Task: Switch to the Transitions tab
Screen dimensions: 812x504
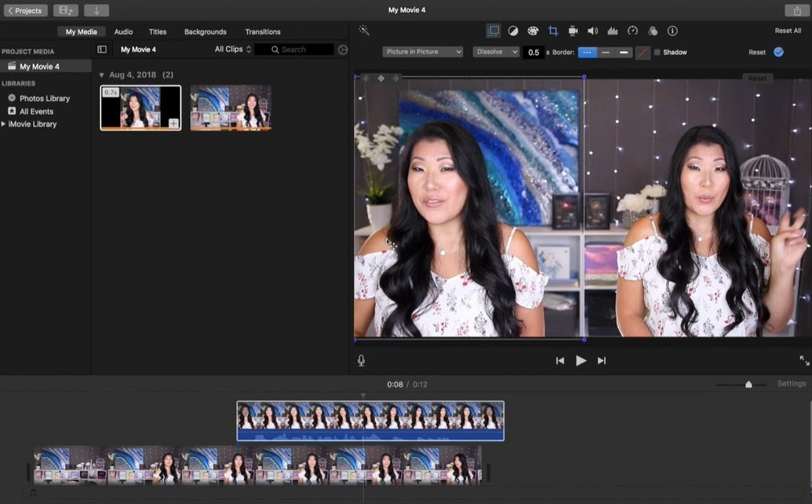Action: pos(263,31)
